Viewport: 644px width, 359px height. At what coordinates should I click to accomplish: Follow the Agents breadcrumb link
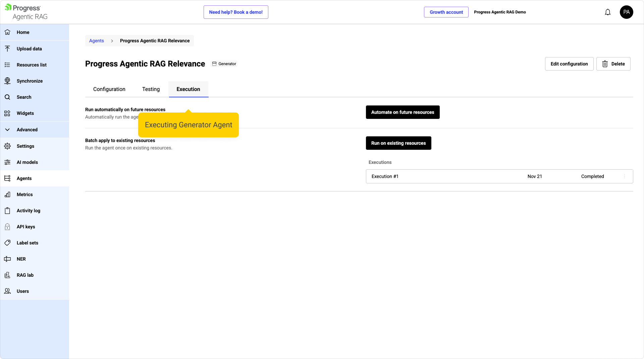pyautogui.click(x=96, y=41)
